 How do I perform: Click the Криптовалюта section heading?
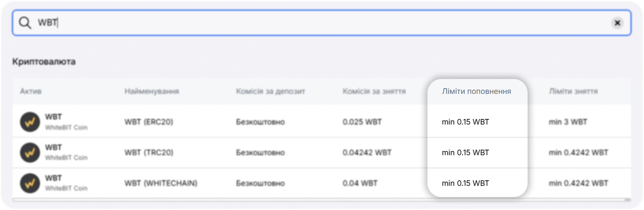tap(44, 62)
